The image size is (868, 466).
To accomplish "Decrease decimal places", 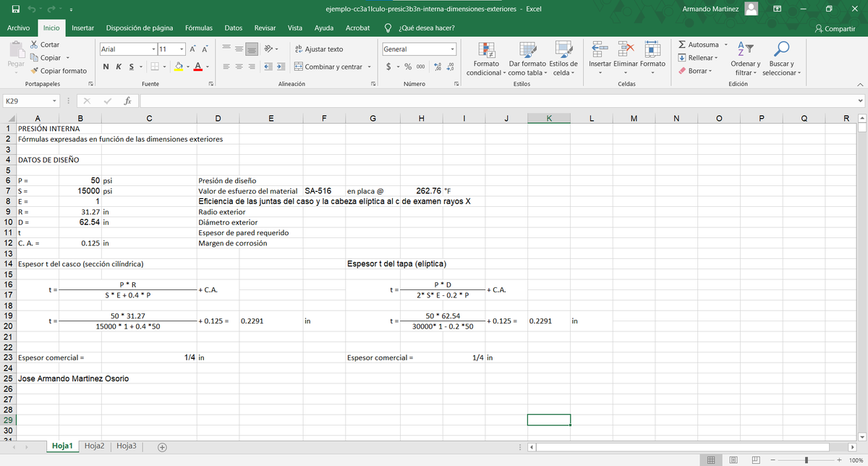I will tap(451, 67).
